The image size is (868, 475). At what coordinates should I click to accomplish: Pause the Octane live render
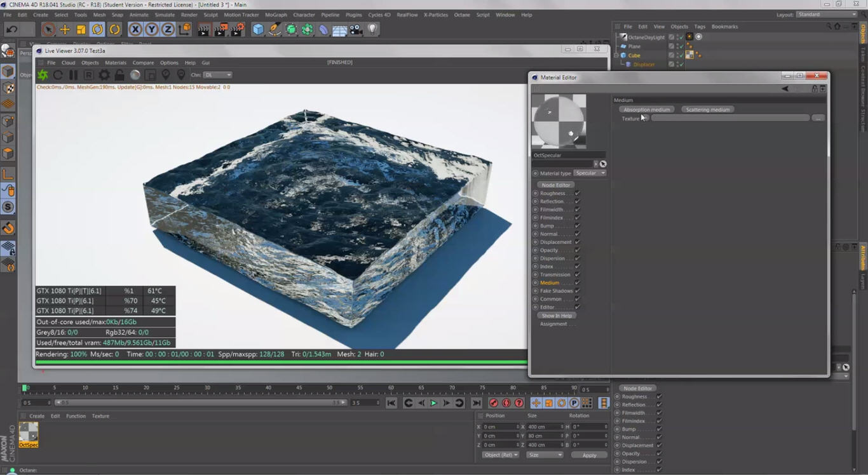[73, 75]
